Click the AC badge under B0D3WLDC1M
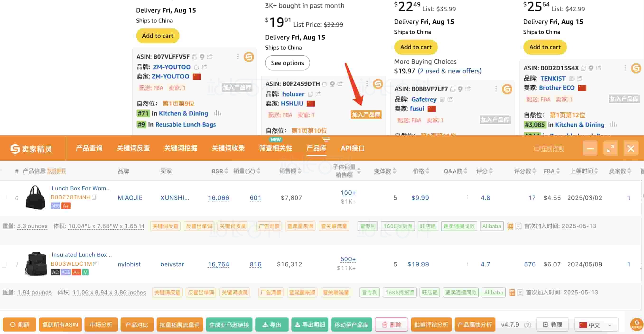Viewport: 644px width, 334px height. click(x=55, y=272)
